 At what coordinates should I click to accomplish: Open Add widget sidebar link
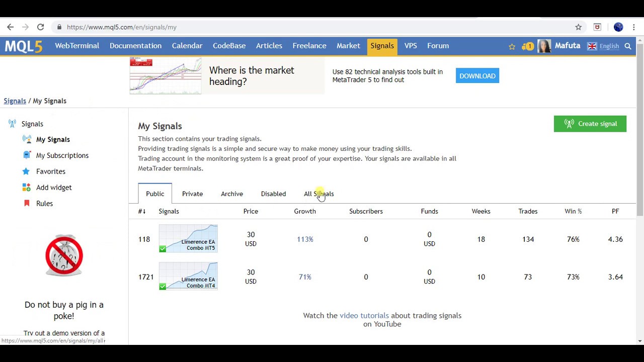pos(54,187)
